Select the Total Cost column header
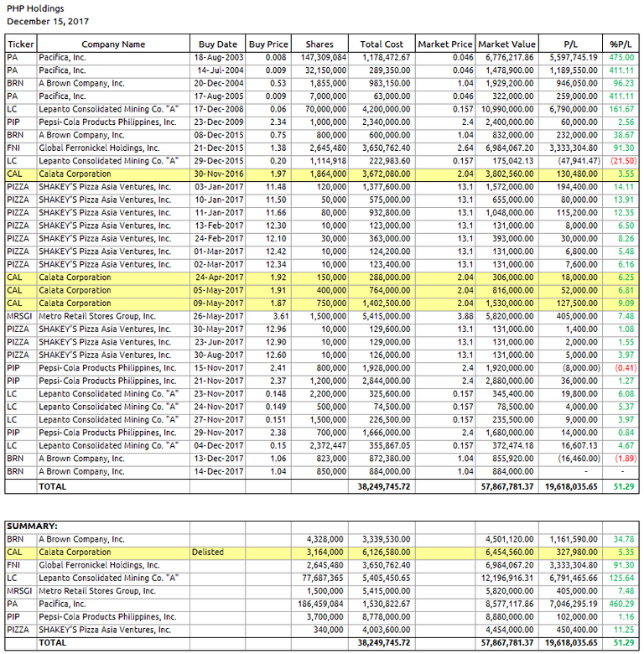 click(x=382, y=44)
